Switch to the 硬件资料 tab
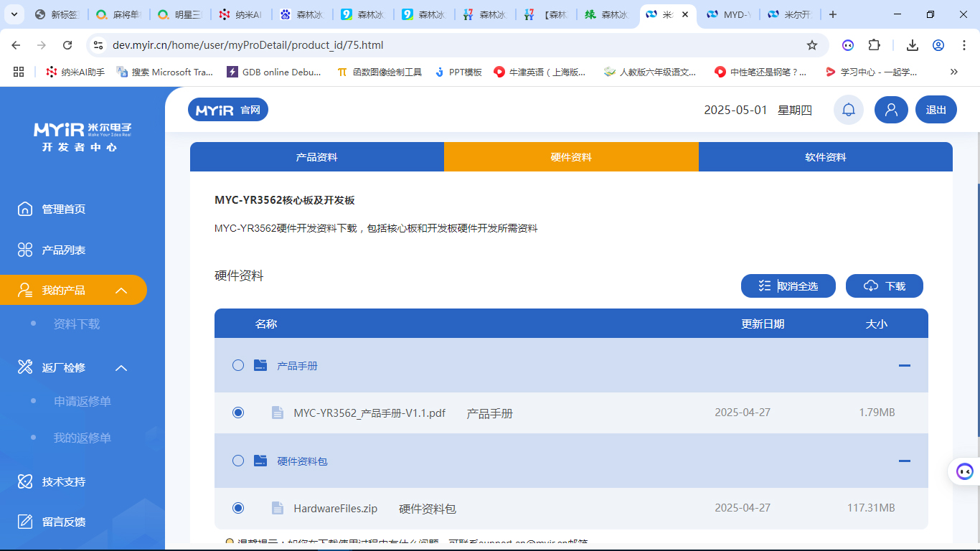Screen dimensions: 980x551 (x=571, y=157)
